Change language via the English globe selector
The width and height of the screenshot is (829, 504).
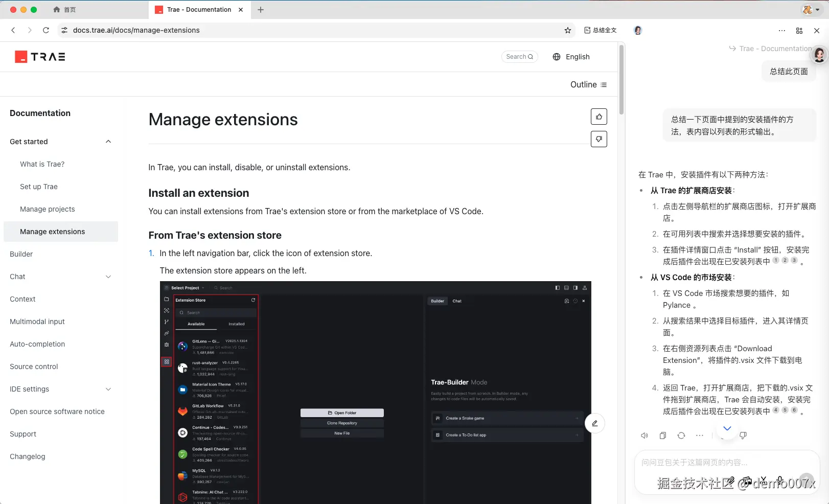[x=571, y=57]
